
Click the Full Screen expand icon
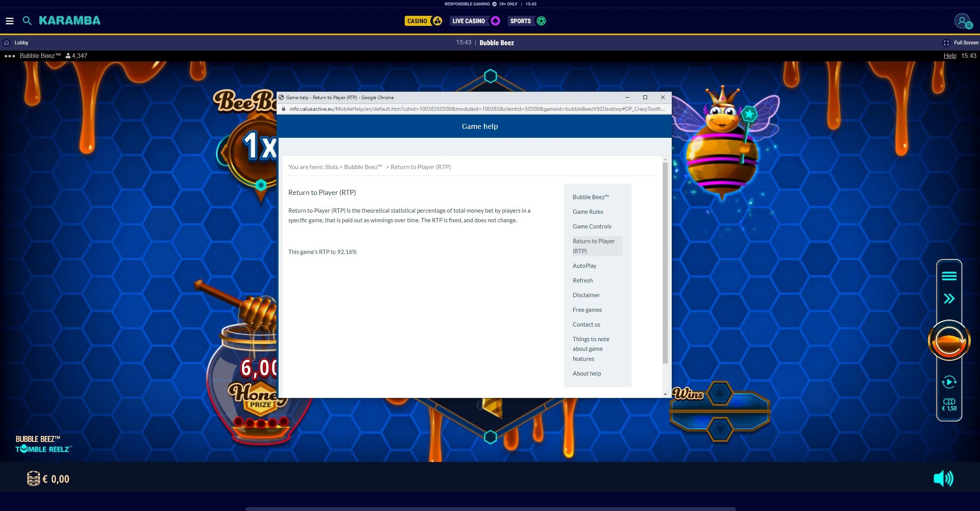[946, 43]
